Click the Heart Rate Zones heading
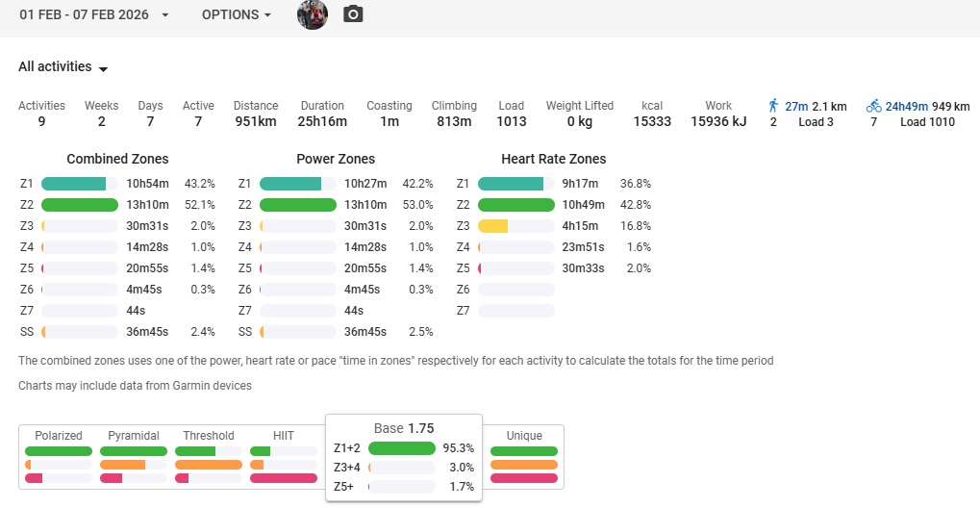The width and height of the screenshot is (980, 508). [x=553, y=159]
